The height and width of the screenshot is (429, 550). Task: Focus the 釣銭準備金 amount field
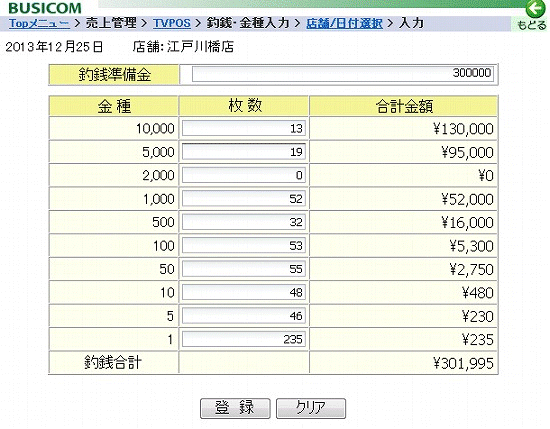click(x=343, y=74)
